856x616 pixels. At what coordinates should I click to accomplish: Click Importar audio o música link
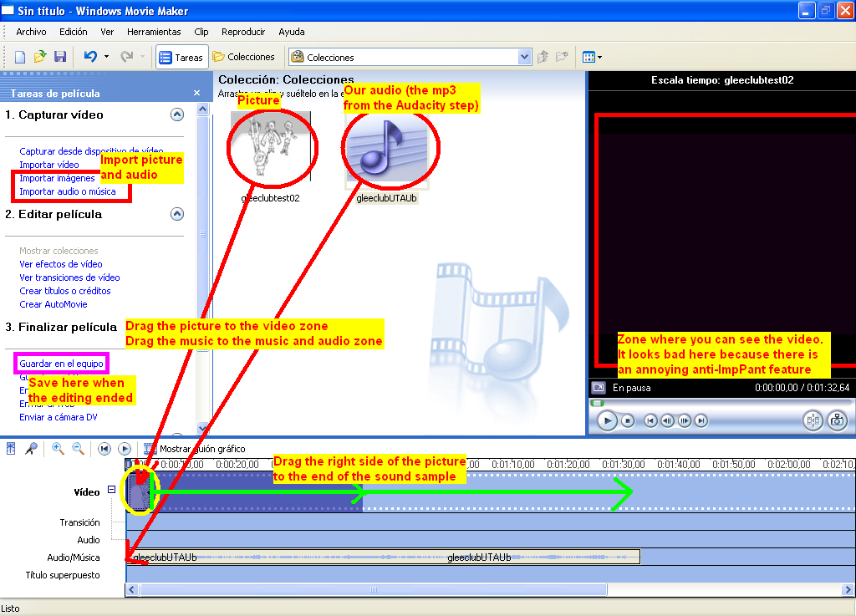pyautogui.click(x=68, y=191)
